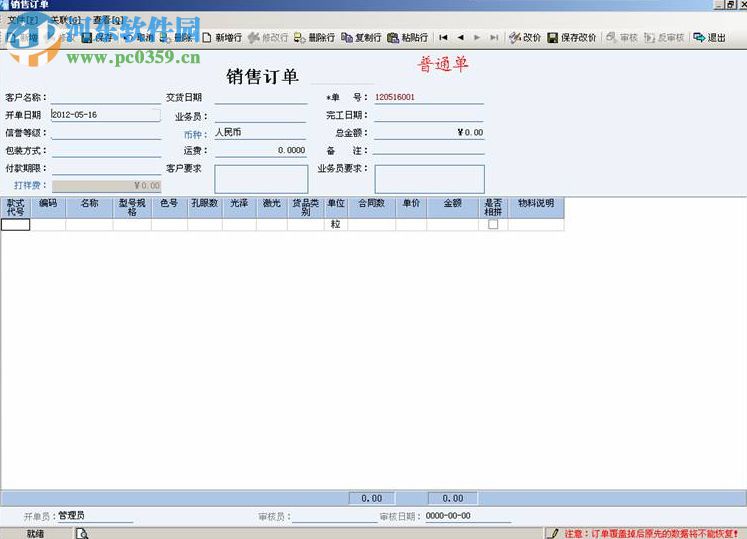
Task: Click the 完工日期 field
Action: coord(429,115)
